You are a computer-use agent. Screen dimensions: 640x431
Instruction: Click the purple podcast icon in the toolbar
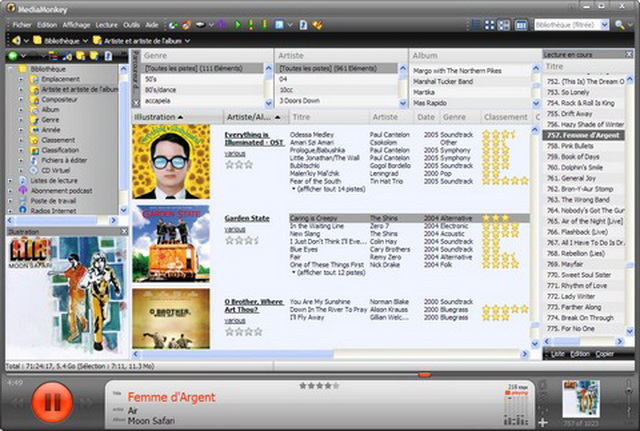(221, 25)
